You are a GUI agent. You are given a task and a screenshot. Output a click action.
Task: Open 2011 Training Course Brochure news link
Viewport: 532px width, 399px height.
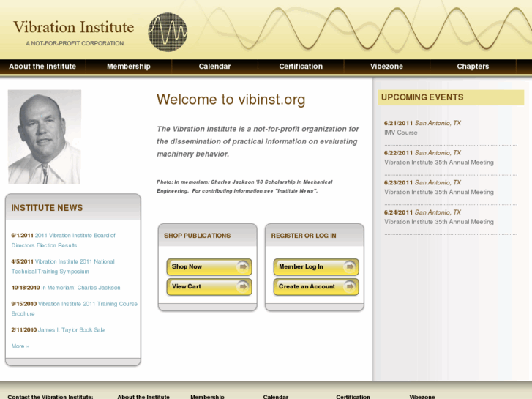coord(75,308)
